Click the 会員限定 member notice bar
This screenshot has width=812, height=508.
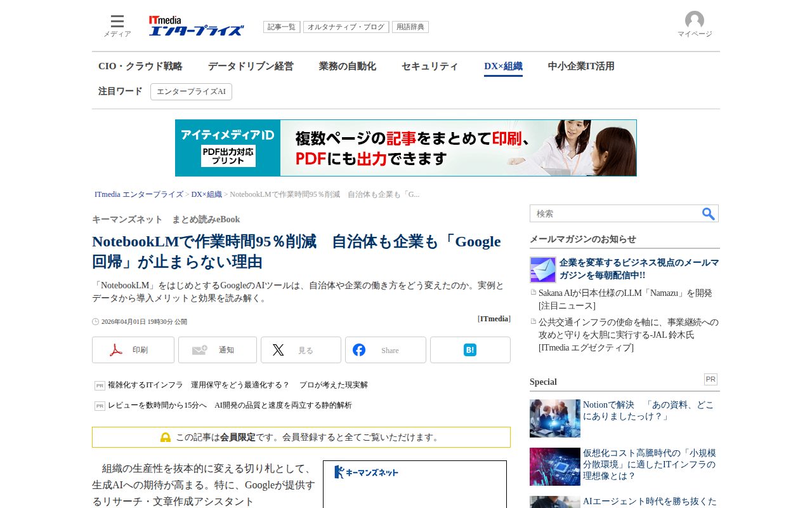[x=301, y=438]
